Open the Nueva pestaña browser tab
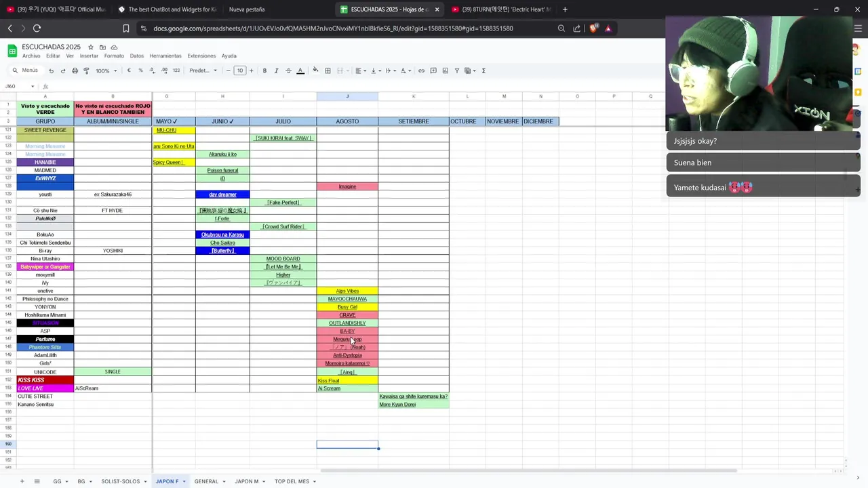The height and width of the screenshot is (488, 868). (x=247, y=9)
